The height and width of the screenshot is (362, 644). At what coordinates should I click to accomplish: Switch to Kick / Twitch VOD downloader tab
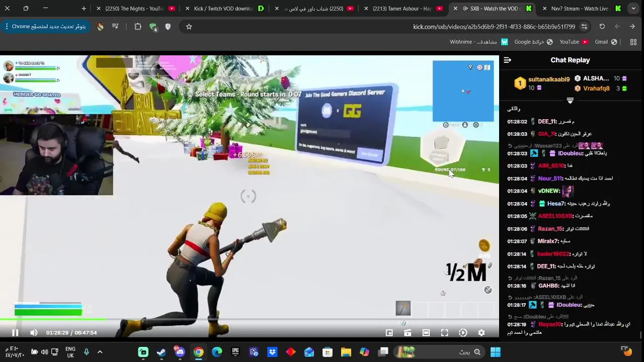pyautogui.click(x=224, y=9)
